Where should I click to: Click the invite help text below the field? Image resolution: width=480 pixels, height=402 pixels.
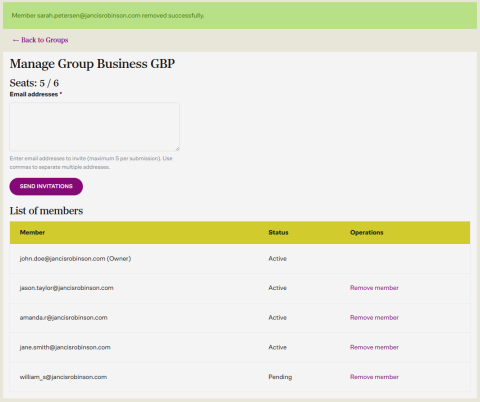coord(91,163)
